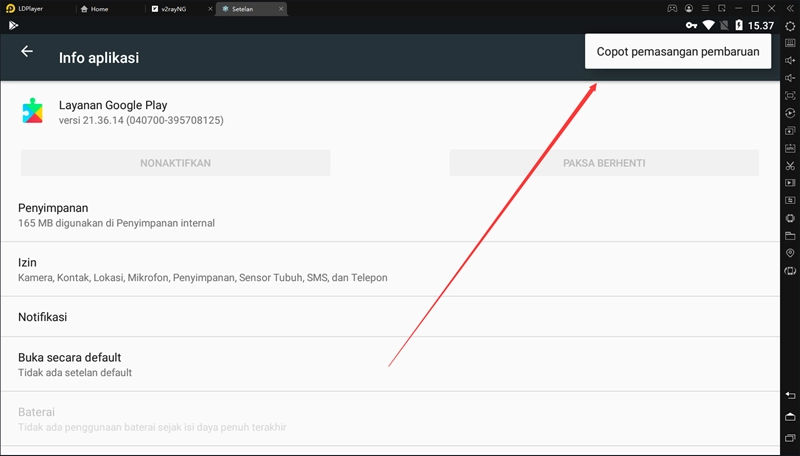The height and width of the screenshot is (456, 800).
Task: Click the battery charging status icon
Action: pos(739,25)
